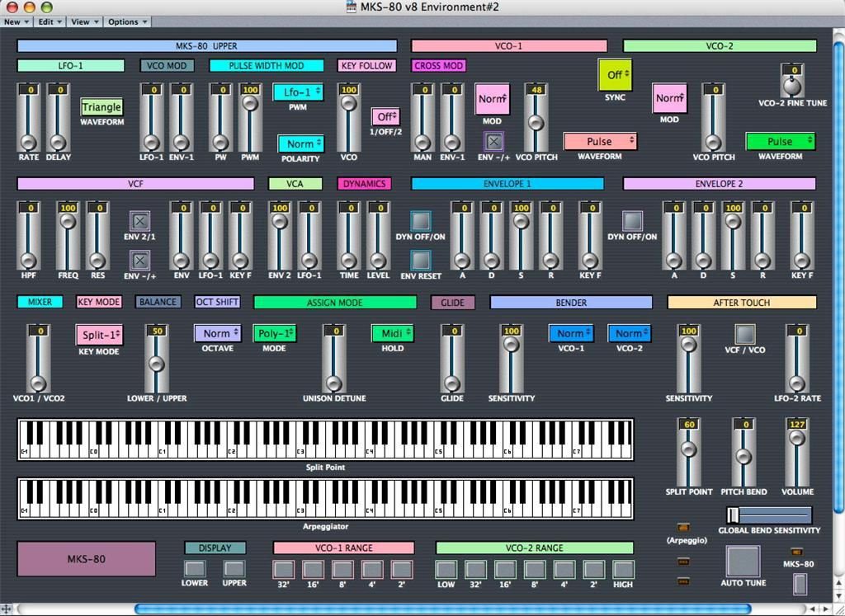Open the SYNC Off dropdown
The image size is (845, 616).
tap(615, 75)
